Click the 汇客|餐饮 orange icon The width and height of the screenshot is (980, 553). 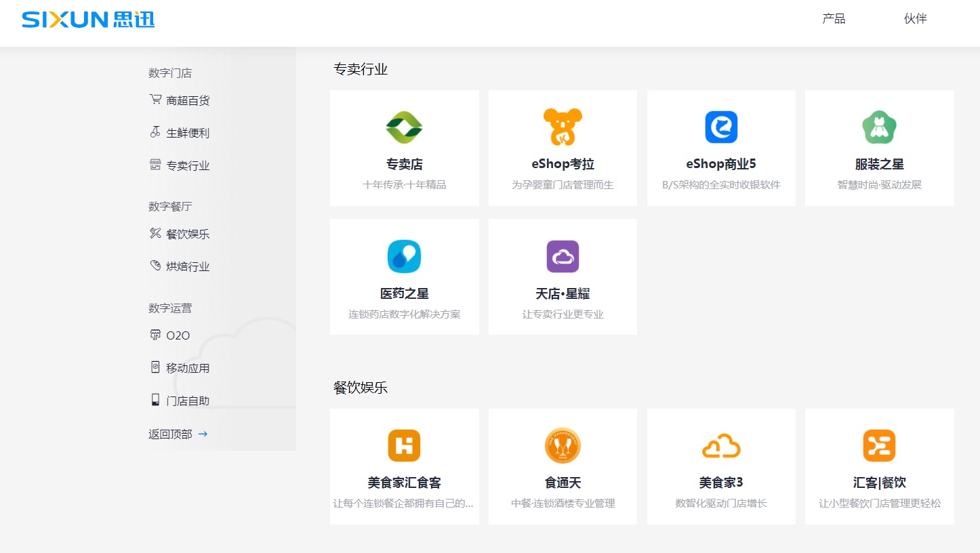[x=880, y=445]
